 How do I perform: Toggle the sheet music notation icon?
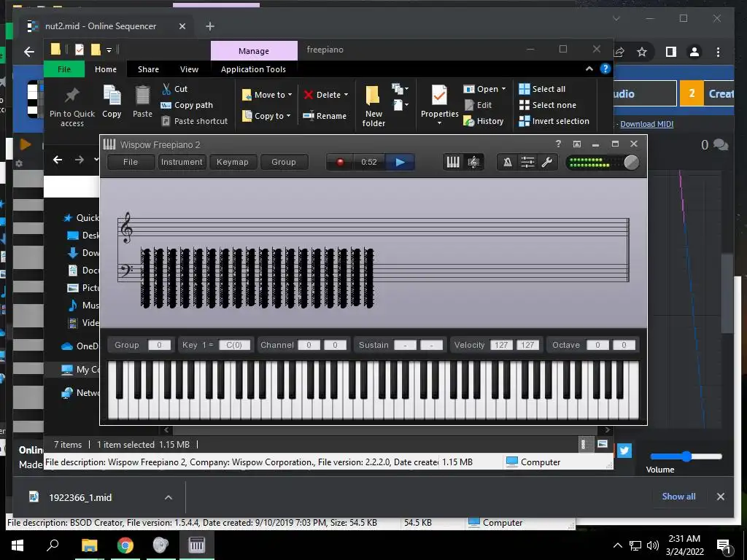(x=473, y=163)
